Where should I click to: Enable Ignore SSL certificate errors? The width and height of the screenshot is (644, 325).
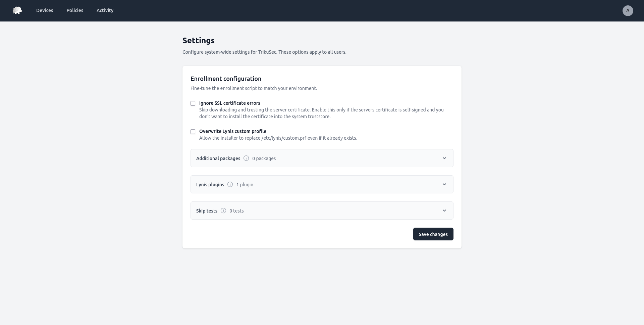click(193, 103)
